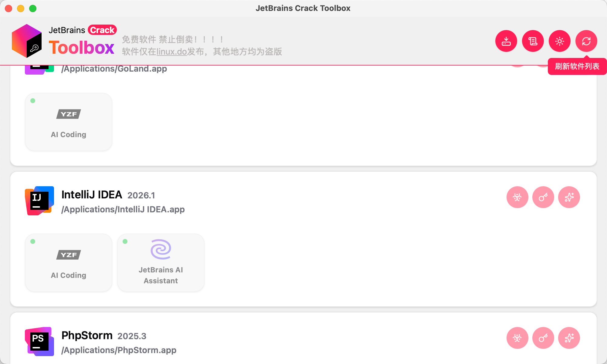
Task: Open the scroll log icon button
Action: pyautogui.click(x=533, y=41)
